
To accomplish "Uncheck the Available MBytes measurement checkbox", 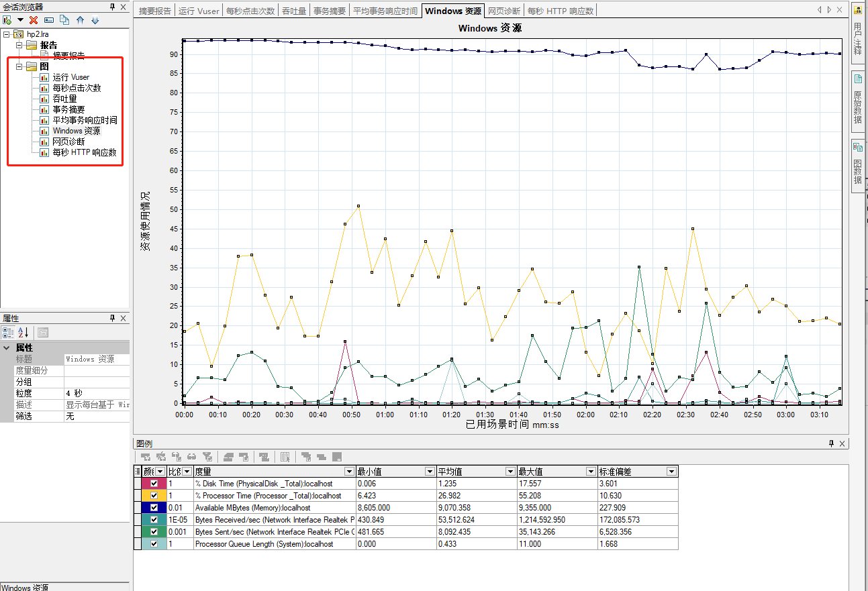I will pyautogui.click(x=155, y=508).
